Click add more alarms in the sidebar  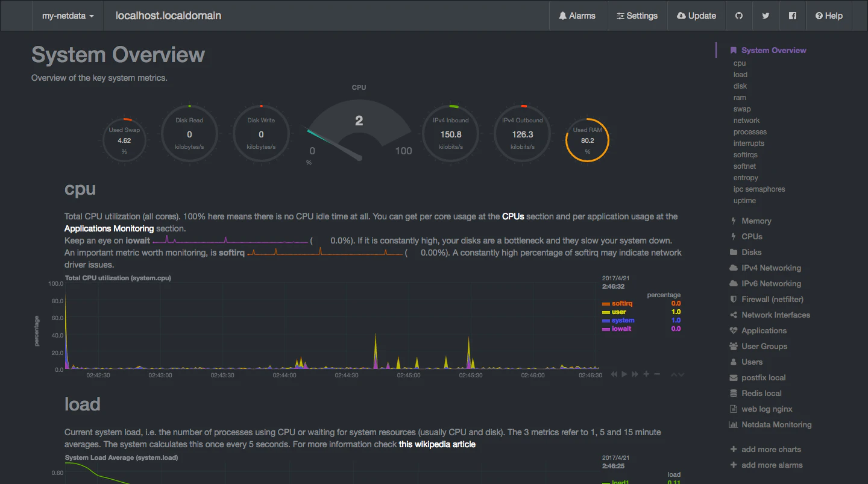point(772,465)
